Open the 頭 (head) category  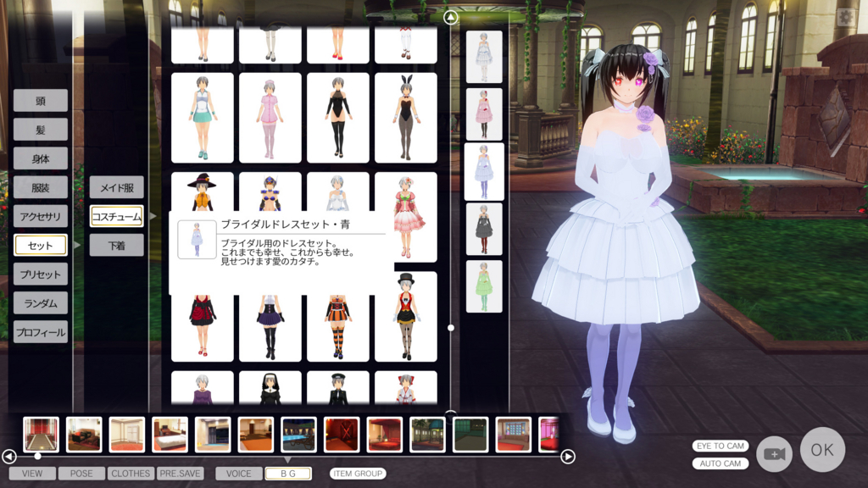(41, 101)
